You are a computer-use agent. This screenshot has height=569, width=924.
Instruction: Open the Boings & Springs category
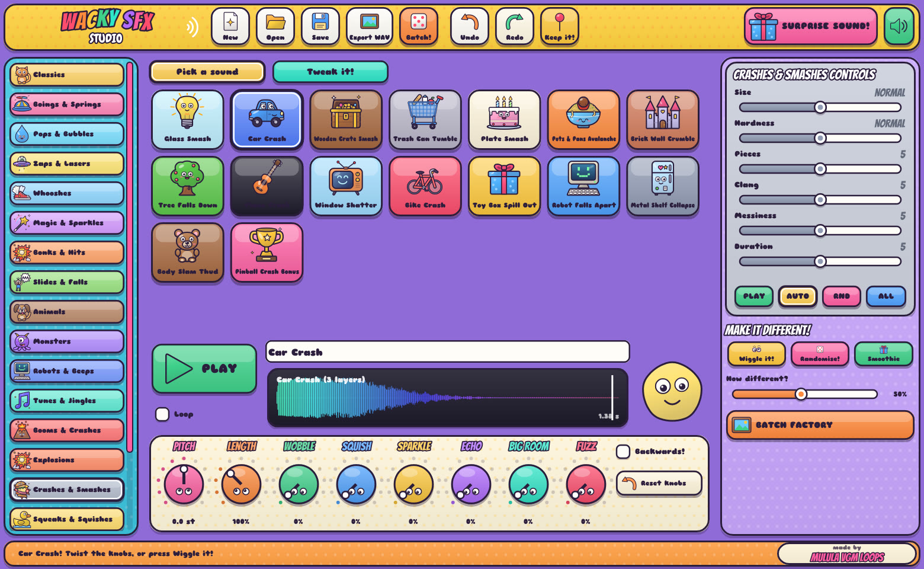tap(67, 104)
